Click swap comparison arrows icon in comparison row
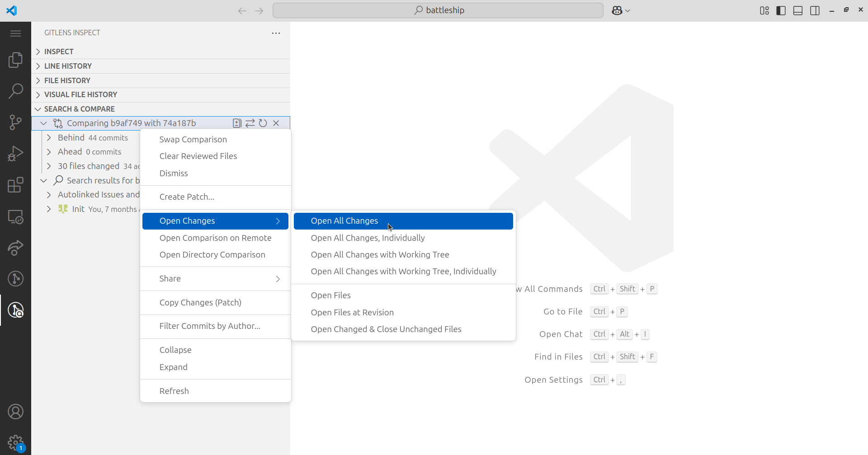868x455 pixels. tap(250, 123)
